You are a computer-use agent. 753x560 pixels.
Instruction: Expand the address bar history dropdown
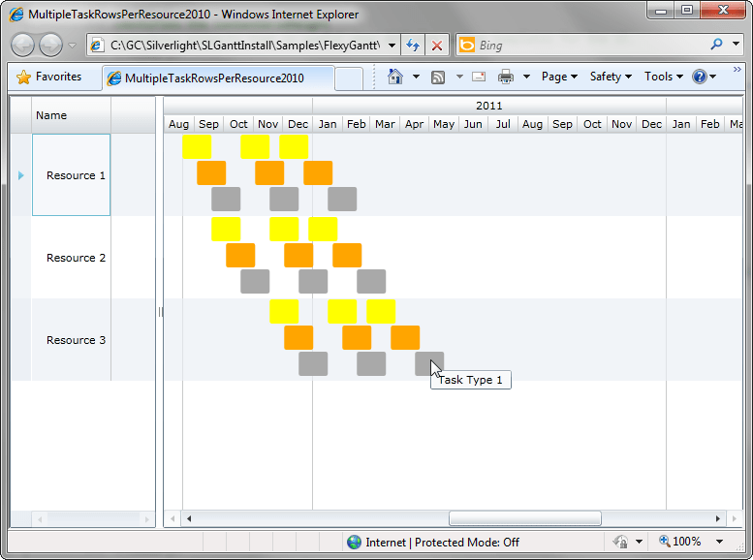392,46
